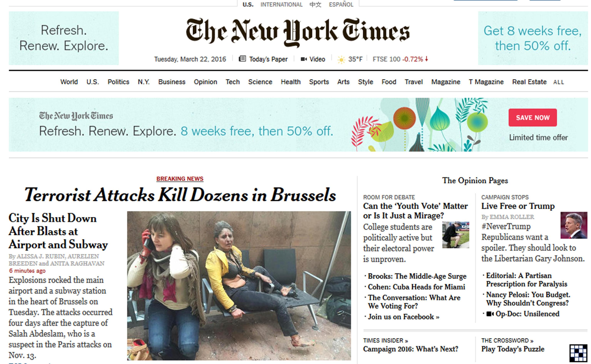Click the red FTSE down arrow

[x=427, y=59]
